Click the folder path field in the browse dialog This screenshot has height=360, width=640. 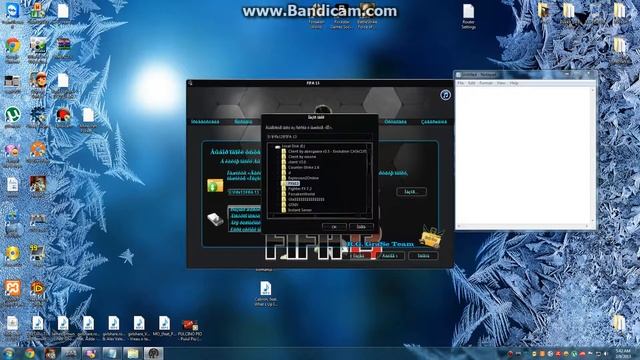coord(319,137)
